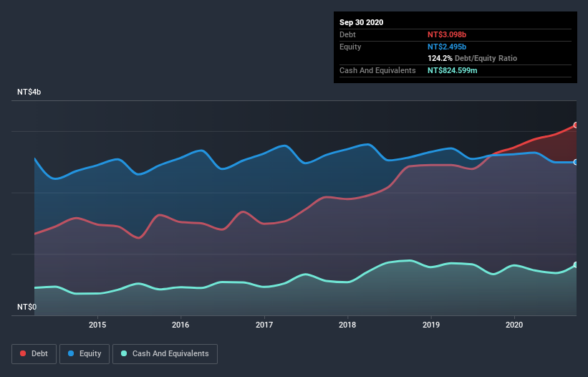Click the 2017 x-axis label

pos(264,325)
